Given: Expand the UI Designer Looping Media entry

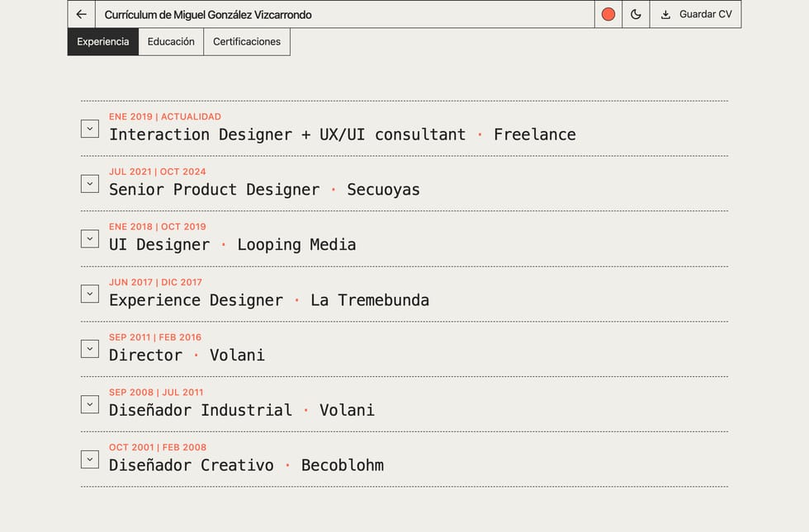Looking at the screenshot, I should tap(90, 238).
